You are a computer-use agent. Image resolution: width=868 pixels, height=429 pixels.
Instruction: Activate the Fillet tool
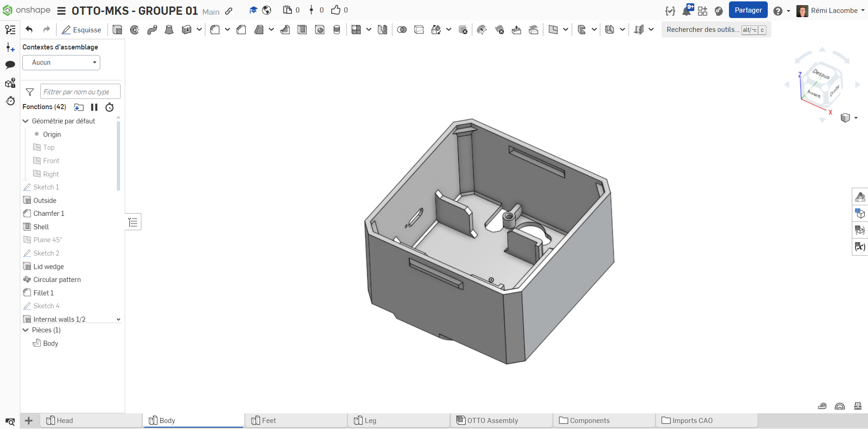click(215, 30)
